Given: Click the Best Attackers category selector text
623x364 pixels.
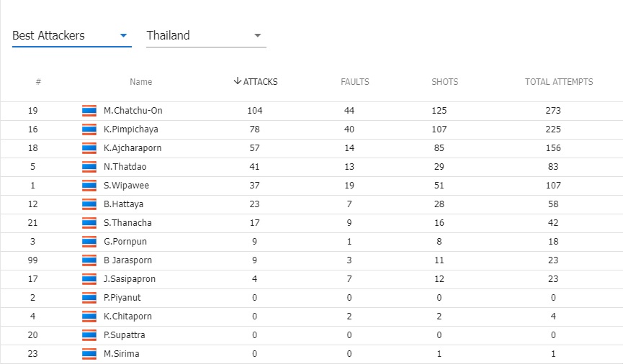Looking at the screenshot, I should [48, 35].
